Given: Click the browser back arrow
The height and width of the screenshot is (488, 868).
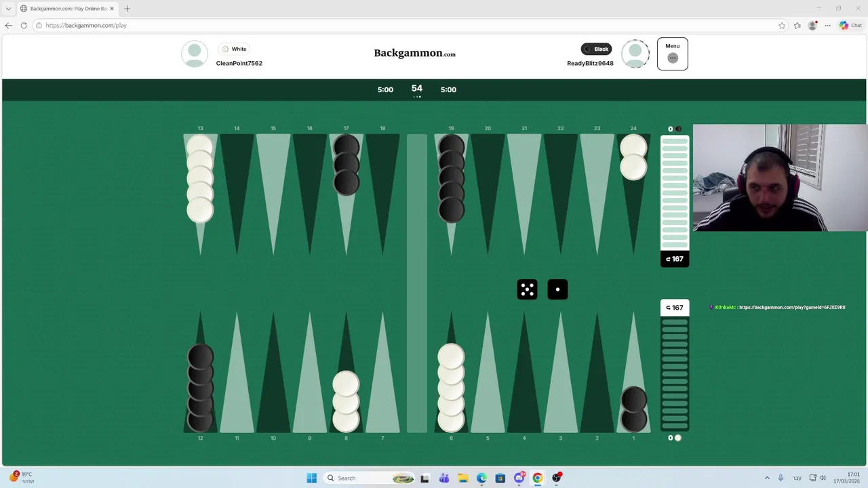Looking at the screenshot, I should click(8, 25).
